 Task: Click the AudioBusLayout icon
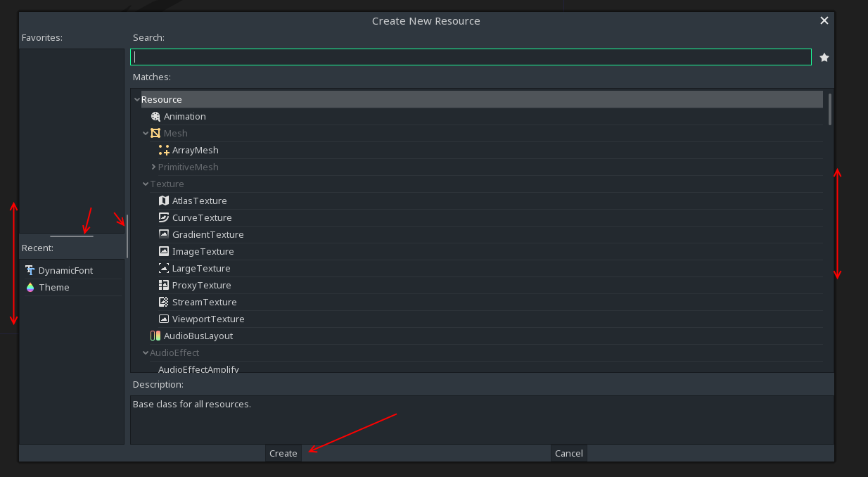pos(155,336)
